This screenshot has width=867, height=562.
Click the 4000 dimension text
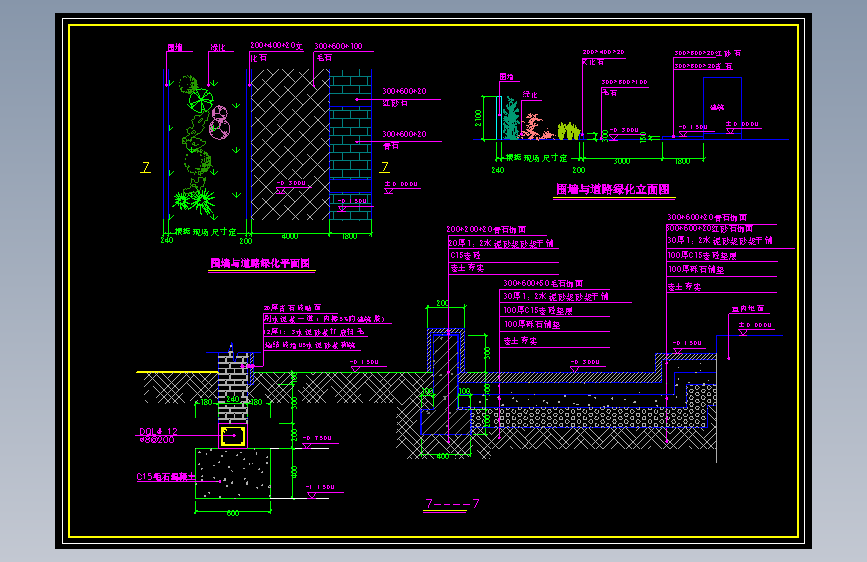pyautogui.click(x=290, y=237)
